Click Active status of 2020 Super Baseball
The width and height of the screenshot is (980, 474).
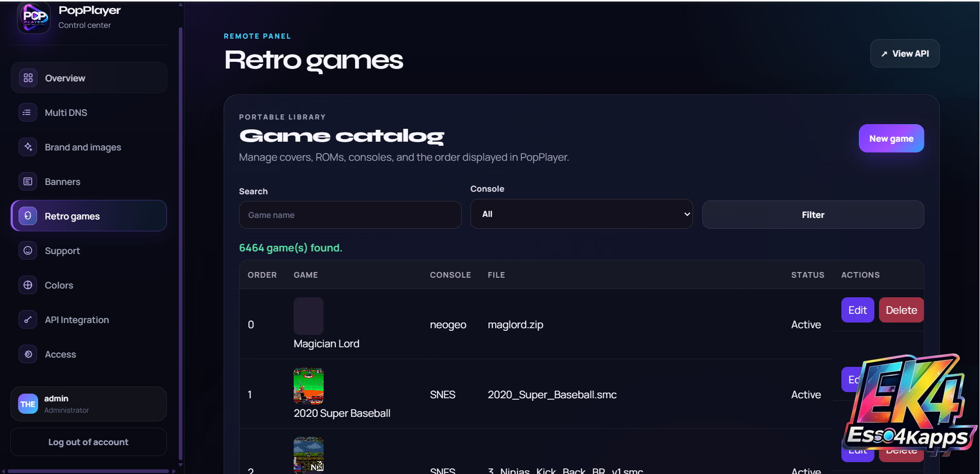pos(806,395)
